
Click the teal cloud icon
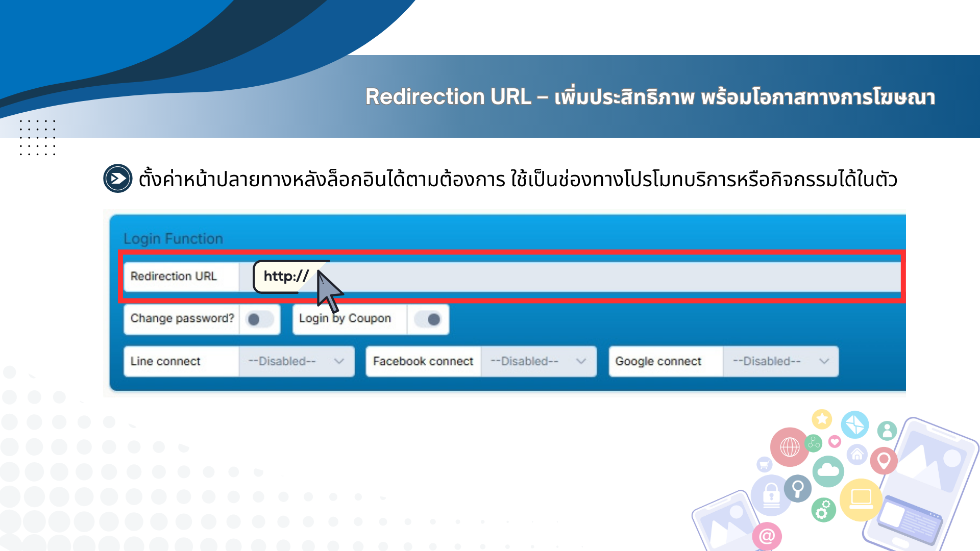point(828,471)
